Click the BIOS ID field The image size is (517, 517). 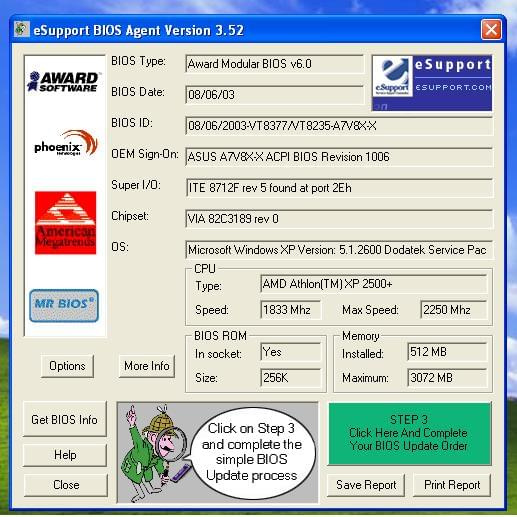[339, 126]
